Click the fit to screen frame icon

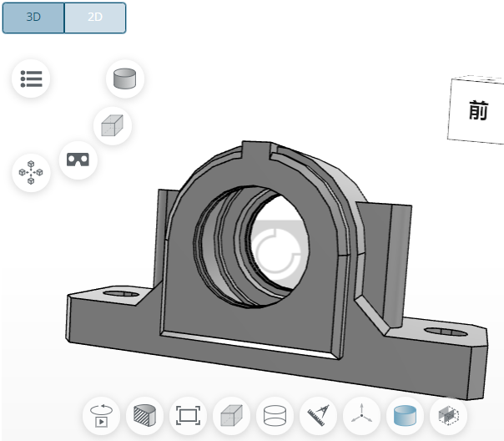click(x=188, y=416)
